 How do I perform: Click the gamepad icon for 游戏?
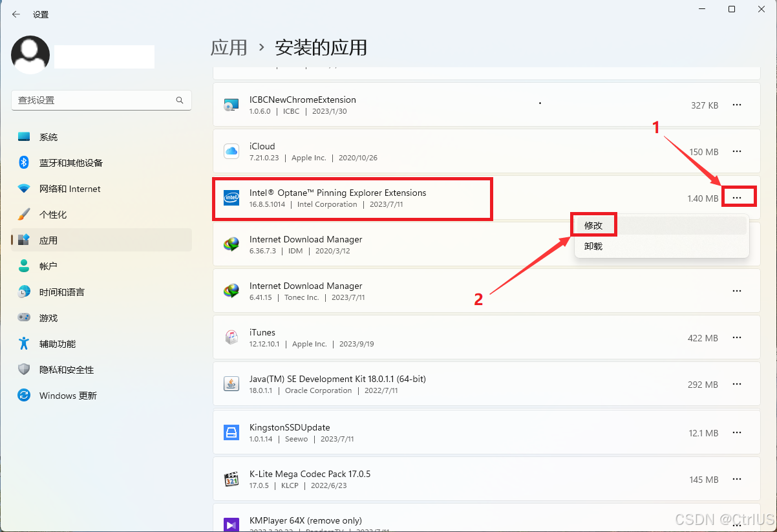click(x=24, y=317)
